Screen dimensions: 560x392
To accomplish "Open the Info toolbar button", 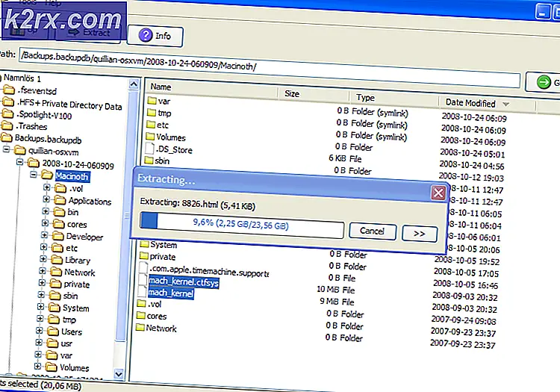I will (x=155, y=36).
